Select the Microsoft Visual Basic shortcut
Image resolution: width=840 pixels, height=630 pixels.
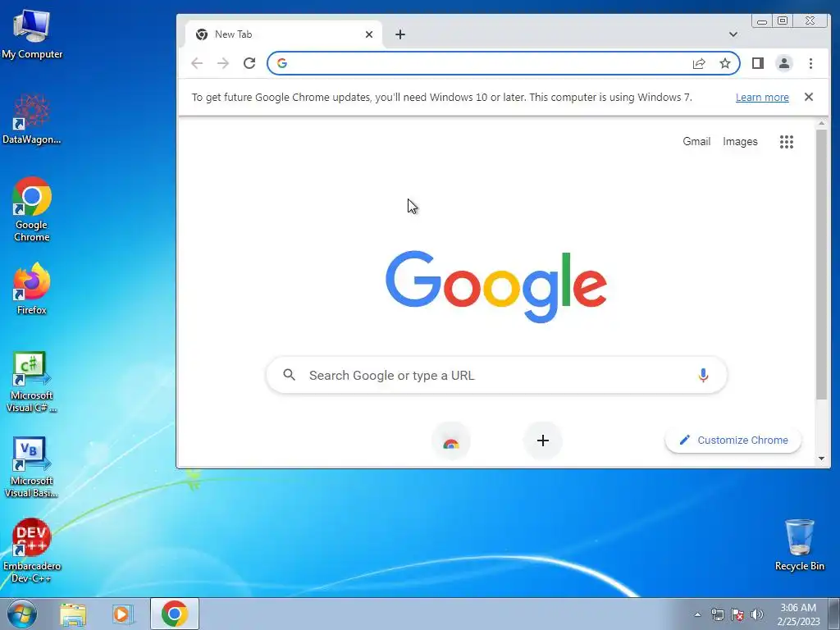click(32, 467)
